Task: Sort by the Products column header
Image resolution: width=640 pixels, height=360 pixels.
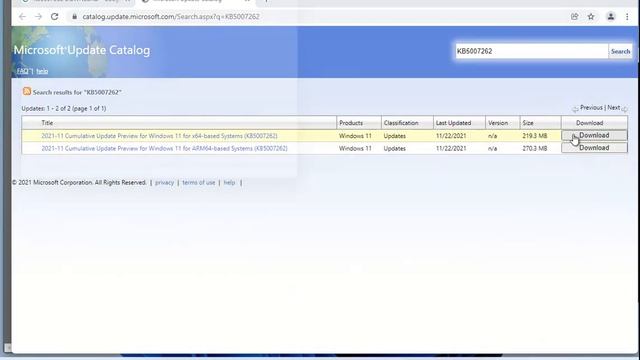Action: point(351,123)
